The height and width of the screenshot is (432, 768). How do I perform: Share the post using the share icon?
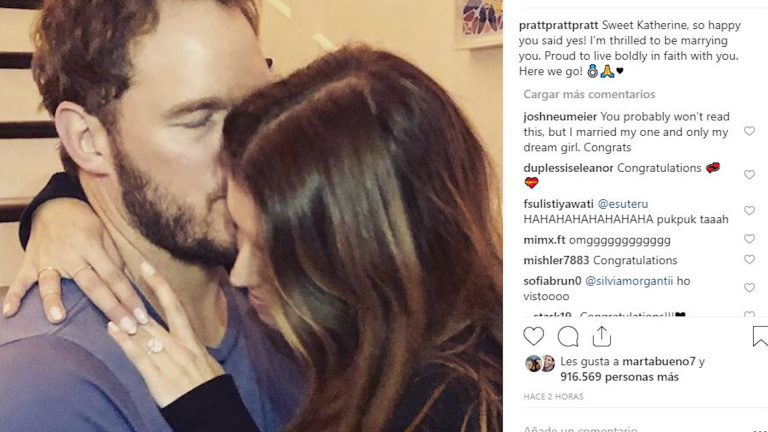click(601, 336)
